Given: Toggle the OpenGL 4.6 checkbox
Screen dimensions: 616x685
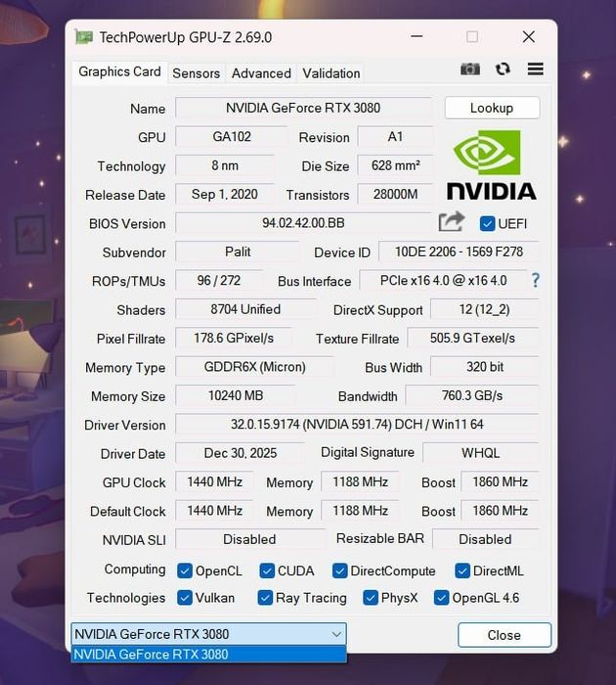Looking at the screenshot, I should point(441,598).
